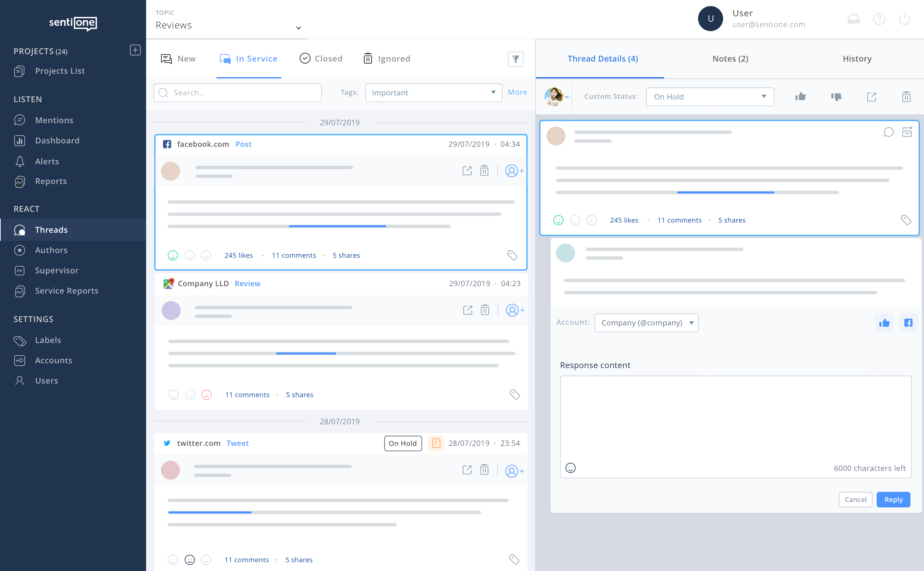This screenshot has width=924, height=571.
Task: Click into the search field
Action: tap(237, 93)
